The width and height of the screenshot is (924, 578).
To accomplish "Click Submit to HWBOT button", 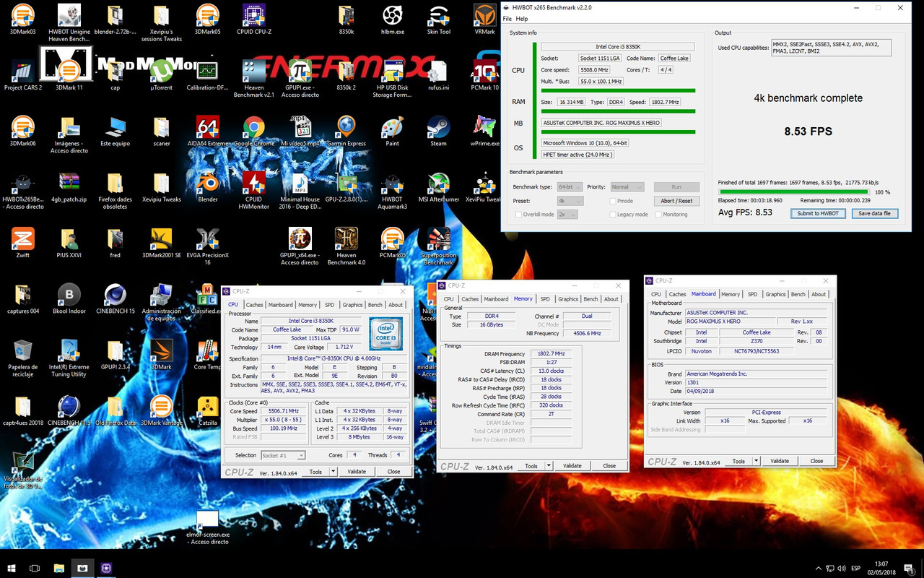I will tap(818, 213).
